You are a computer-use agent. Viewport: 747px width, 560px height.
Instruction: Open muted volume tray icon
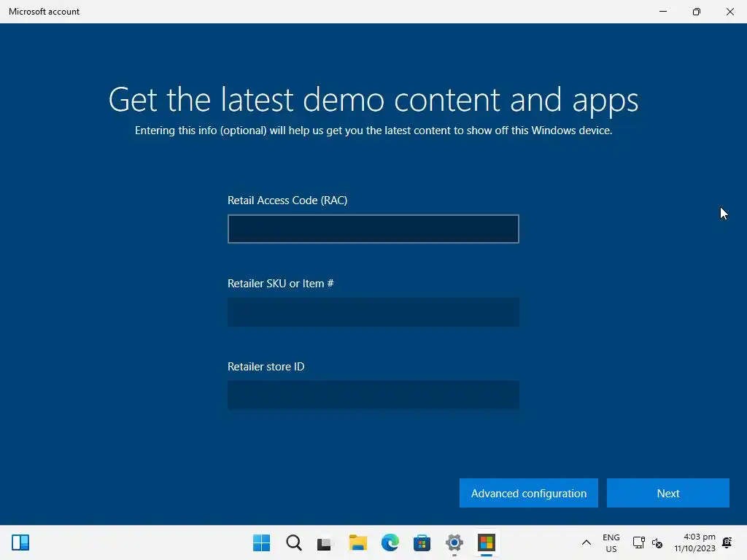point(657,542)
